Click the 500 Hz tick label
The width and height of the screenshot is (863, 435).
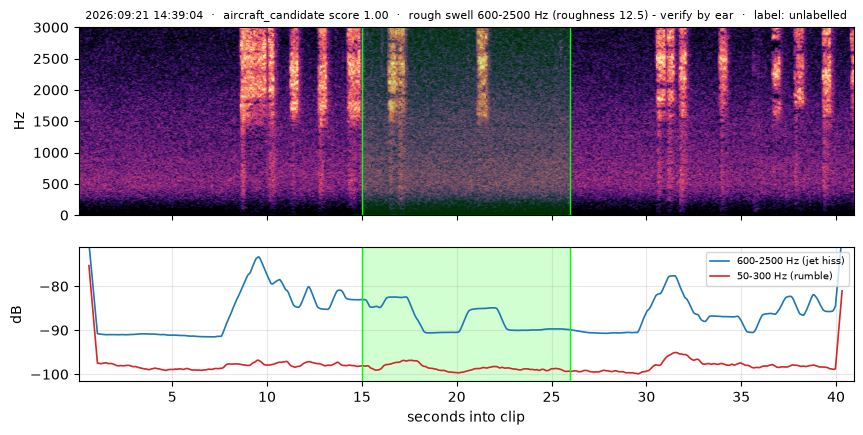[57, 184]
